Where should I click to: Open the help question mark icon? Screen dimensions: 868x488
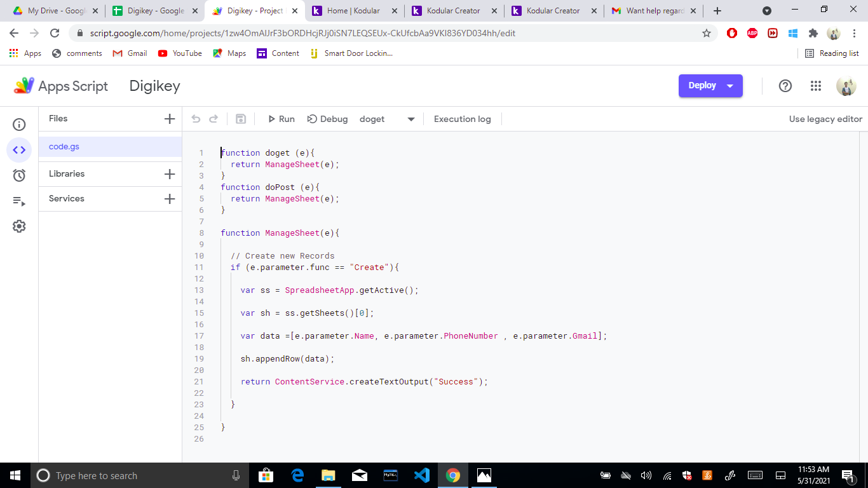[785, 86]
